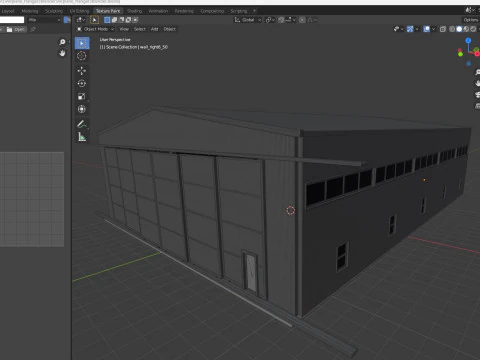Image resolution: width=480 pixels, height=360 pixels.
Task: Open the viewport Object menu
Action: [x=169, y=29]
